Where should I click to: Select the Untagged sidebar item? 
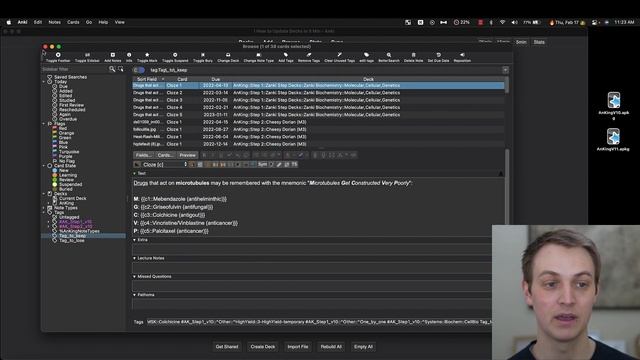(x=69, y=217)
